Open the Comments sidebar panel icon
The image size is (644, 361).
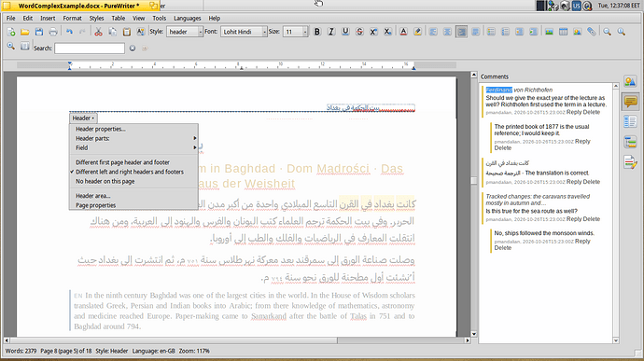630,101
